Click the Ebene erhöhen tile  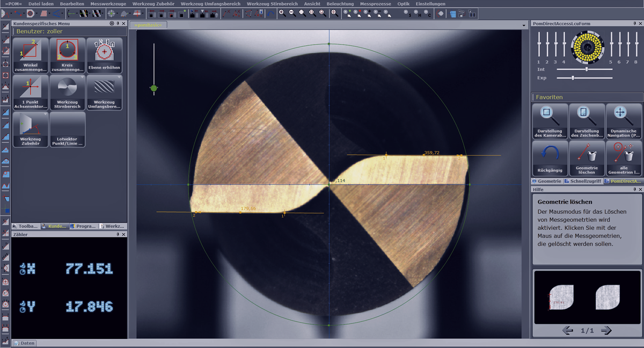coord(104,55)
